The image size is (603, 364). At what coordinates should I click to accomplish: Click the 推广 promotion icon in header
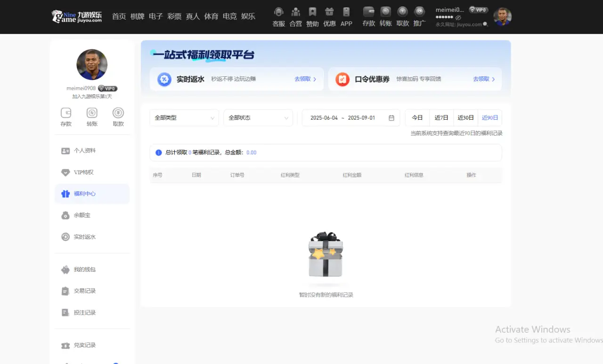pyautogui.click(x=419, y=12)
